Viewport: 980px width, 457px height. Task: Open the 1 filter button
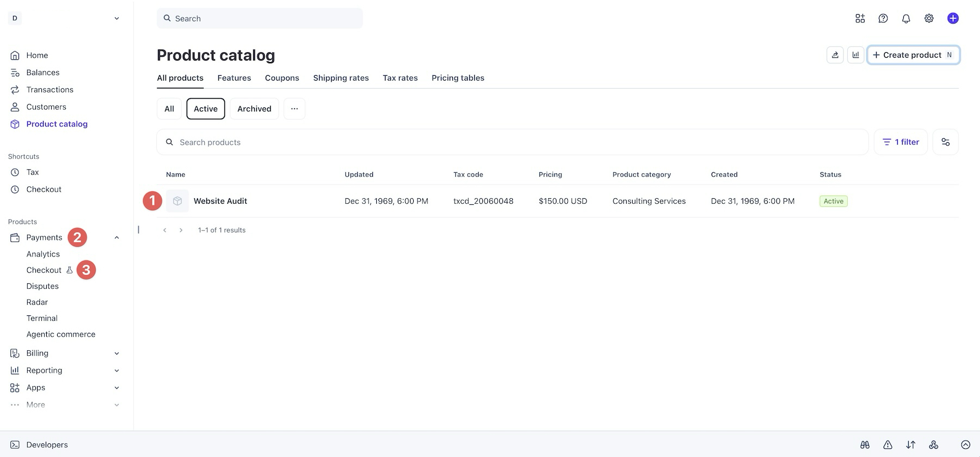tap(901, 142)
